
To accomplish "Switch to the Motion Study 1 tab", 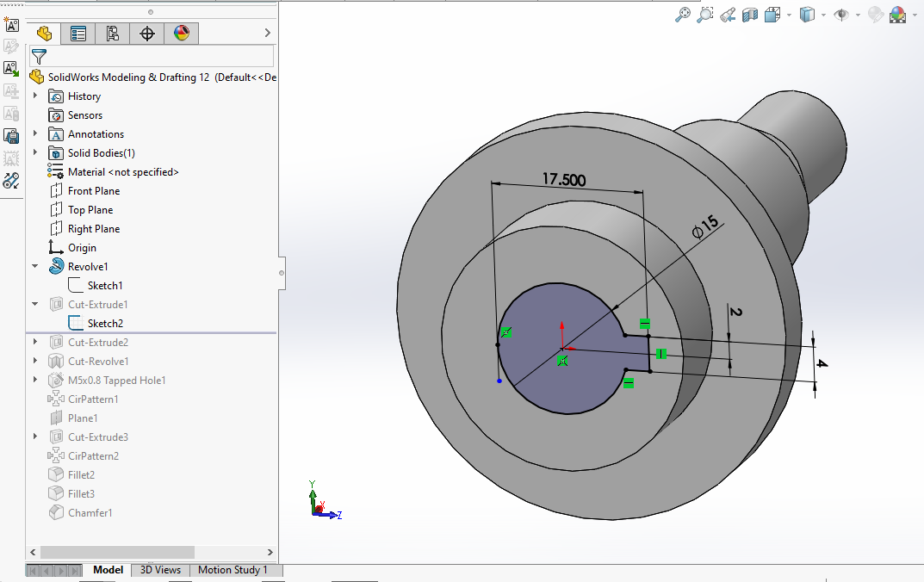I will [233, 570].
